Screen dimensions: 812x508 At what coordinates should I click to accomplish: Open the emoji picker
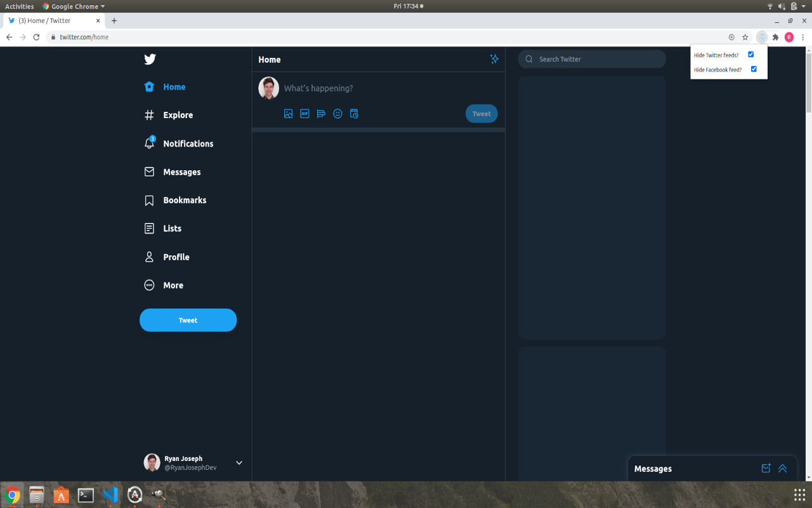[x=337, y=114]
